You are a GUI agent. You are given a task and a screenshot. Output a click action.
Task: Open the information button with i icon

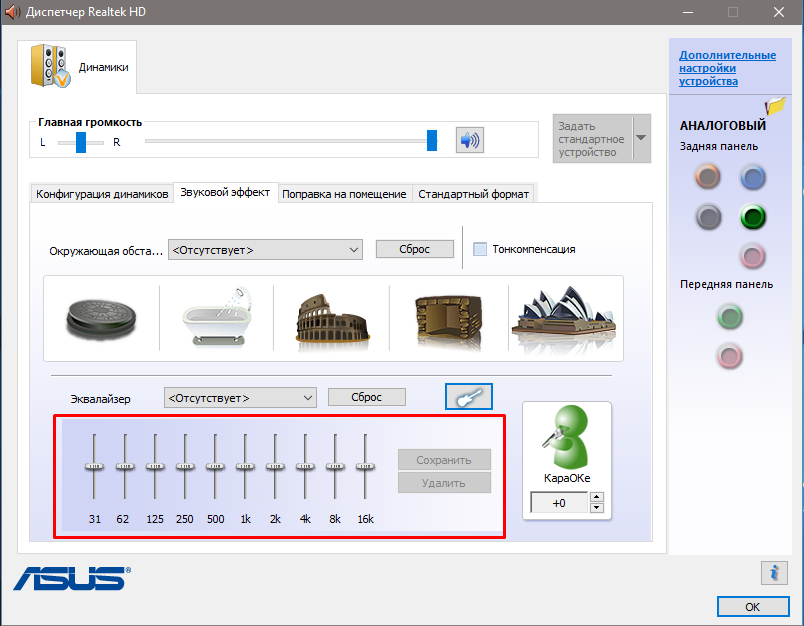(773, 572)
